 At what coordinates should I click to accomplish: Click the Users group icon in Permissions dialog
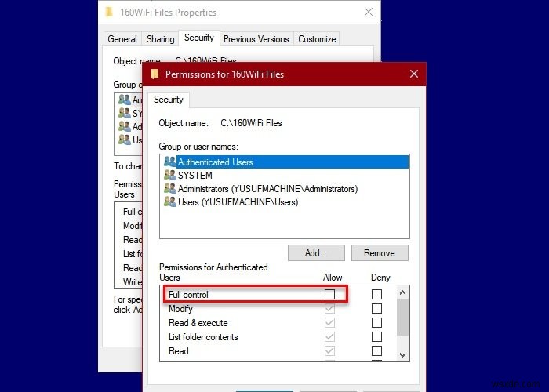pos(170,201)
